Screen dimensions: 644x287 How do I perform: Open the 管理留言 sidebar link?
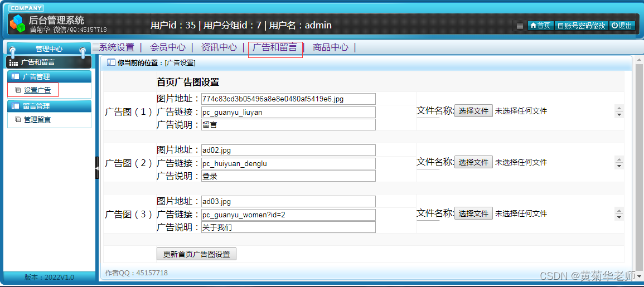coord(37,120)
